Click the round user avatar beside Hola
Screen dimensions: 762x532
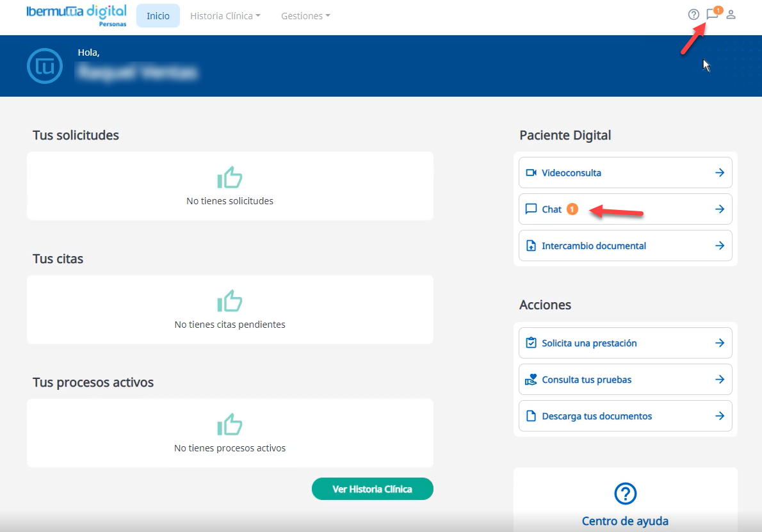(x=45, y=66)
